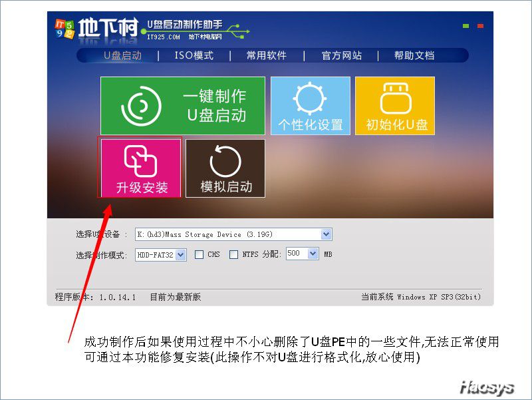Open 常用软件 tab

[x=267, y=55]
